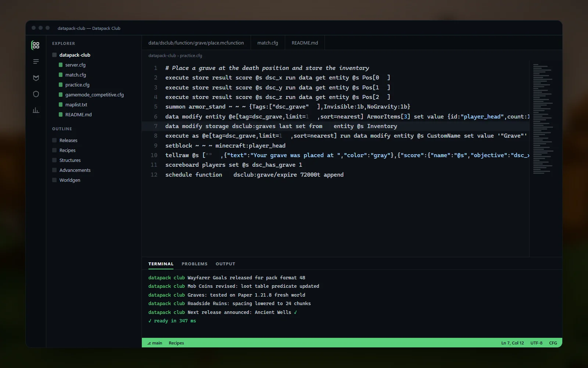Click the line 1 comment about placing a grave
588x368 pixels.
coord(267,68)
